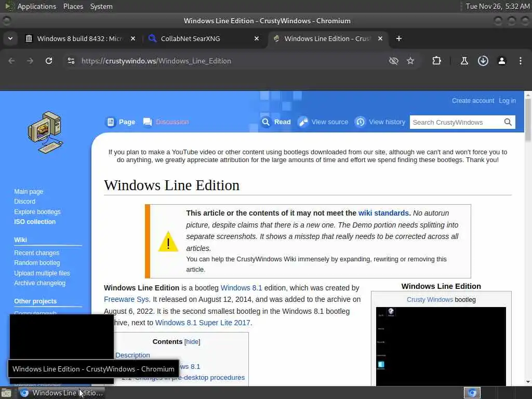Close the Windows 8 build 8432 tab
Viewport: 532px width, 399px height.
[133, 38]
